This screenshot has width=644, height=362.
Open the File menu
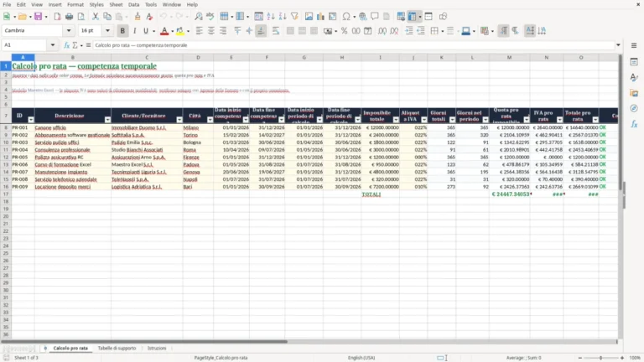[x=7, y=4]
